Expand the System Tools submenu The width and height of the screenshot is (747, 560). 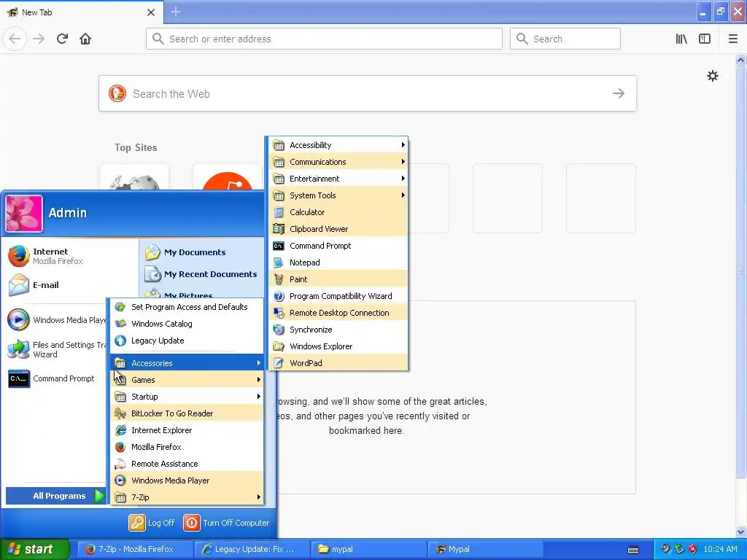tap(338, 195)
